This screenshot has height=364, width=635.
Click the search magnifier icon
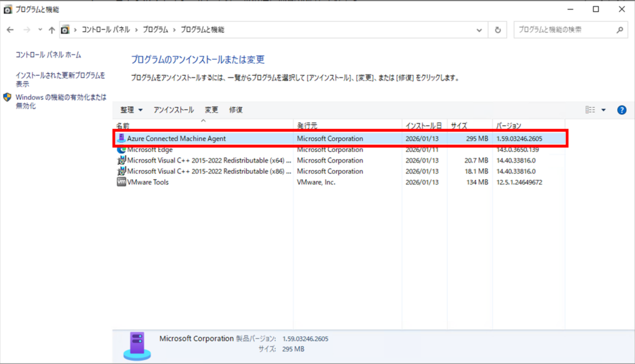619,30
